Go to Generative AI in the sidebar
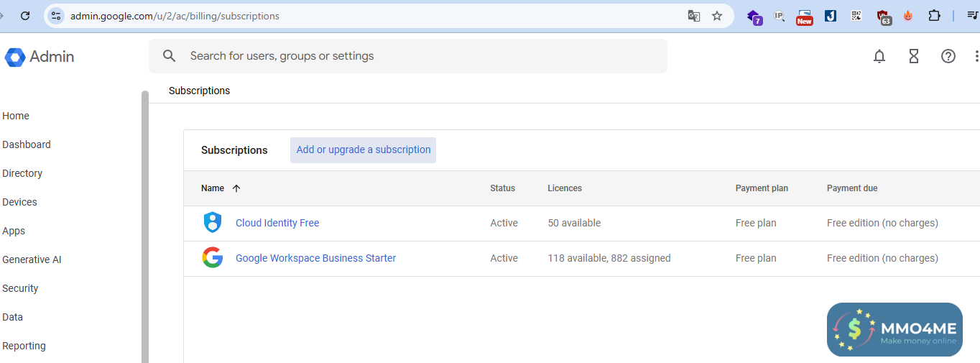980x363 pixels. click(32, 259)
